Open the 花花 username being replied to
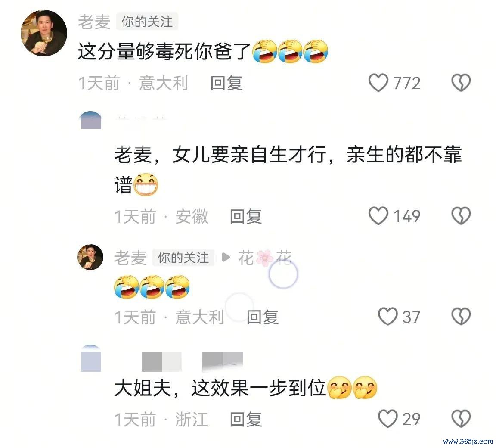The image size is (496, 448). pyautogui.click(x=265, y=258)
